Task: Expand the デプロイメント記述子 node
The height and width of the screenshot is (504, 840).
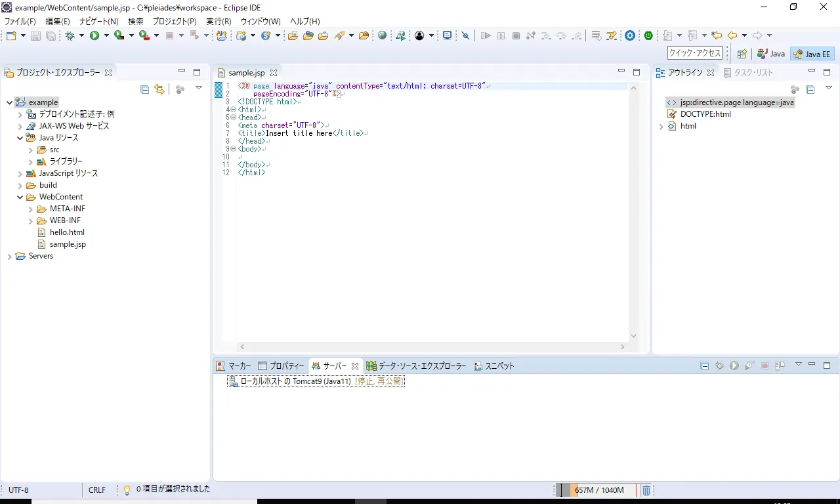Action: 20,114
